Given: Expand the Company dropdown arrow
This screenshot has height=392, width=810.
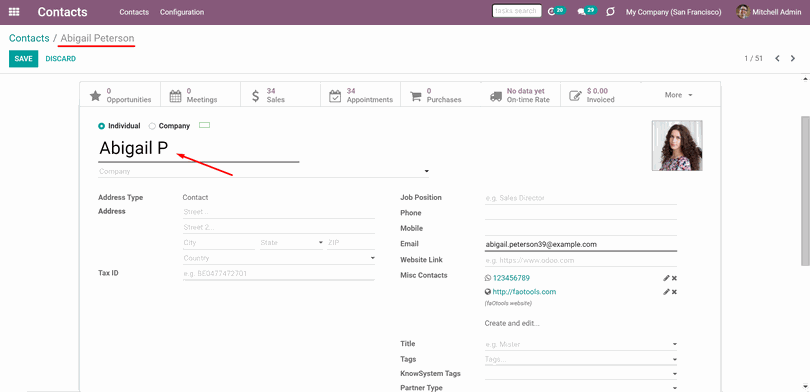Looking at the screenshot, I should pyautogui.click(x=427, y=171).
